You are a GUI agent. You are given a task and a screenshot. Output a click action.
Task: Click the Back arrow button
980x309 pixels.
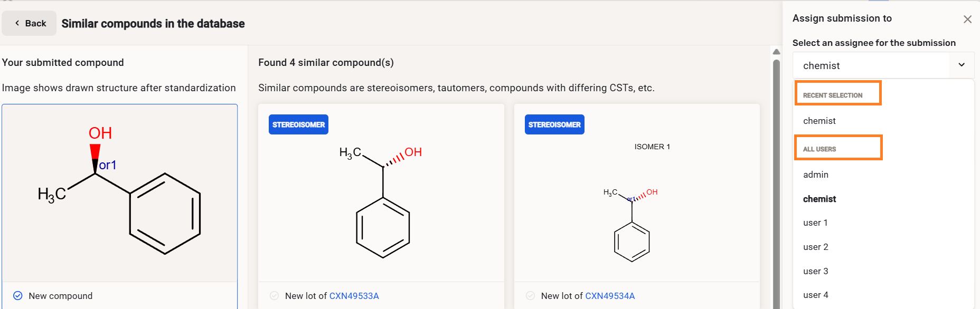pyautogui.click(x=30, y=23)
